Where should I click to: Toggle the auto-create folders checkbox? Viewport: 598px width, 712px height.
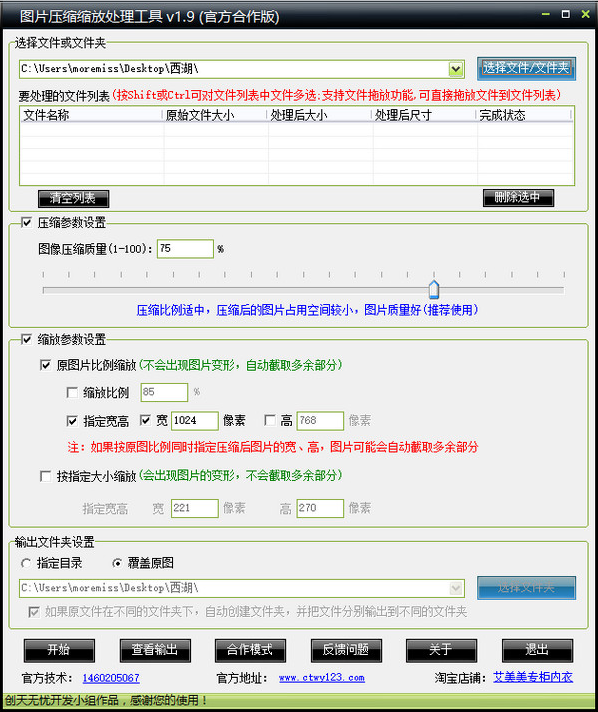(x=34, y=612)
